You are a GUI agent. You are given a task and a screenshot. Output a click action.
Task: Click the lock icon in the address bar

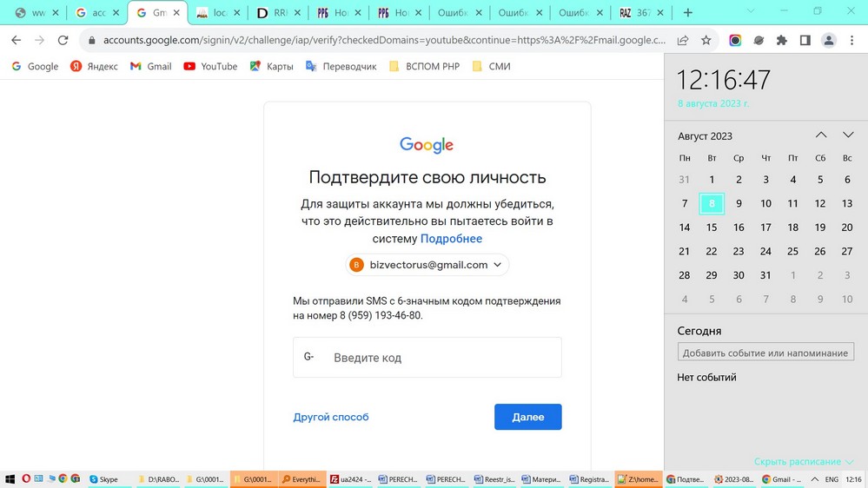92,40
